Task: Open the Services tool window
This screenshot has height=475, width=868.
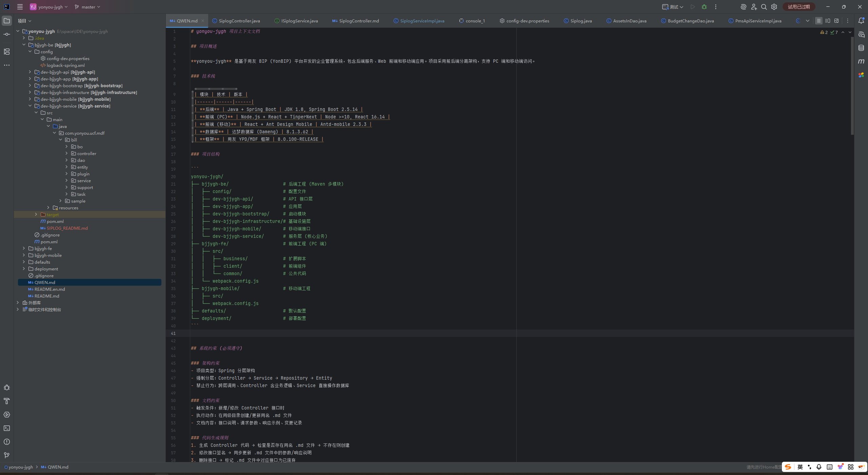Action: (x=7, y=415)
